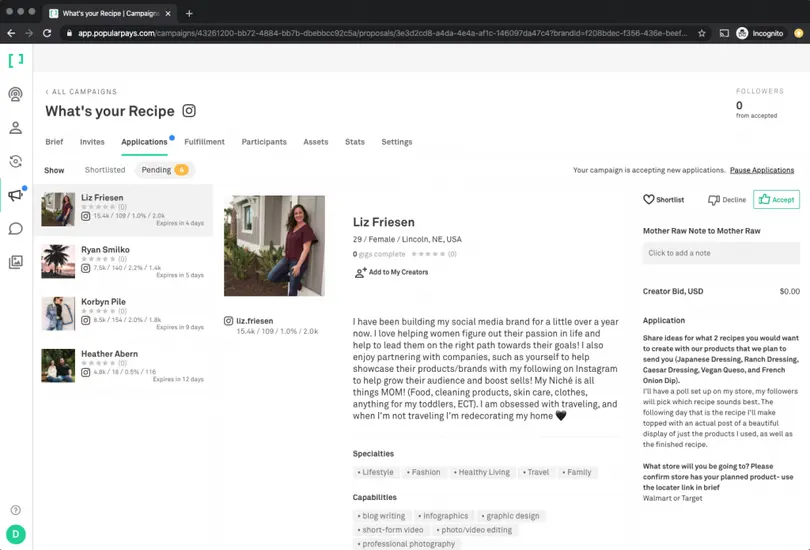Open the Participants tab
Image resolution: width=810 pixels, height=550 pixels.
pyautogui.click(x=264, y=142)
